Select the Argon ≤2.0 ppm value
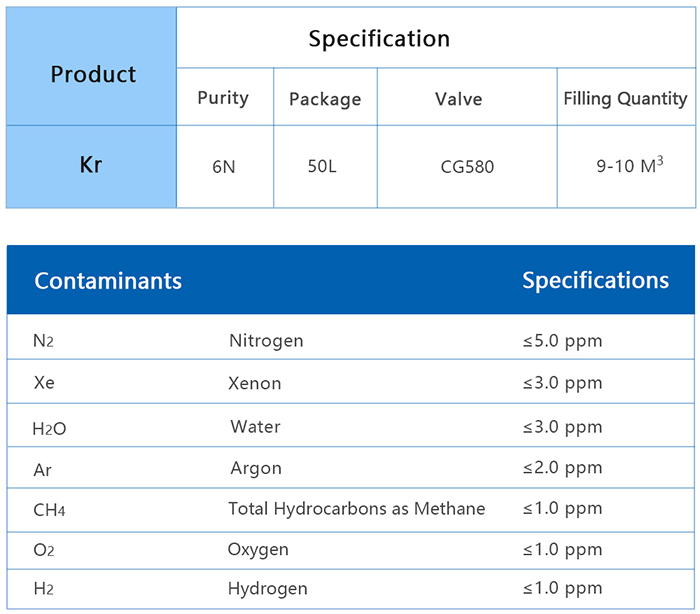Viewport: 700px width, 614px height. point(562,468)
